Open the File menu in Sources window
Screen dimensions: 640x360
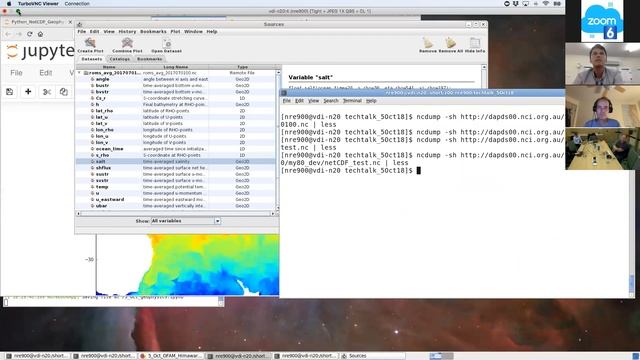pos(82,31)
